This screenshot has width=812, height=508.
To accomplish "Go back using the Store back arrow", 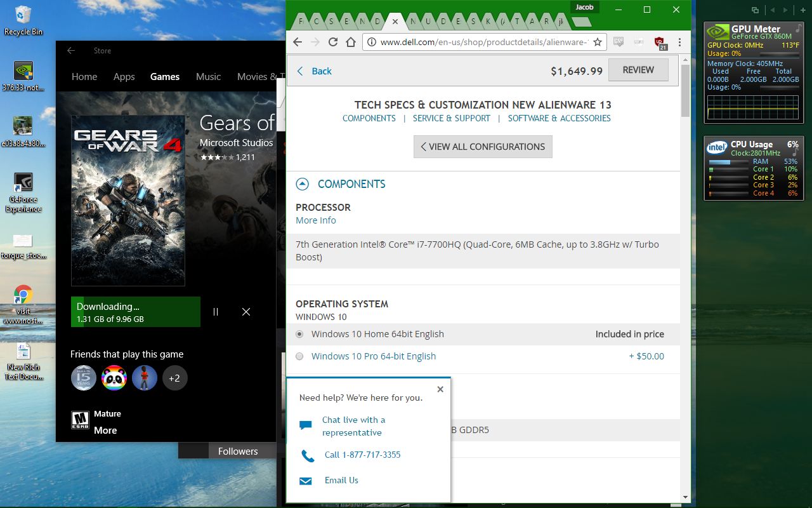I will pyautogui.click(x=71, y=51).
